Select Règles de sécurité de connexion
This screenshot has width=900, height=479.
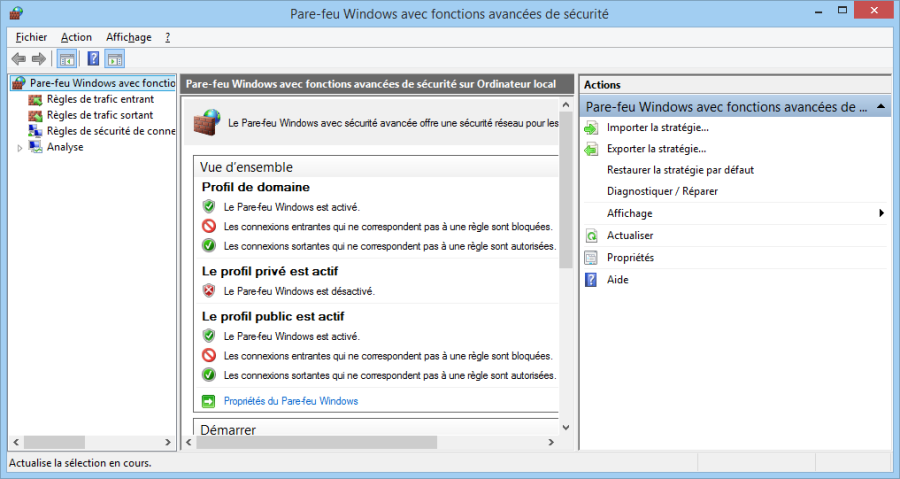(x=111, y=131)
